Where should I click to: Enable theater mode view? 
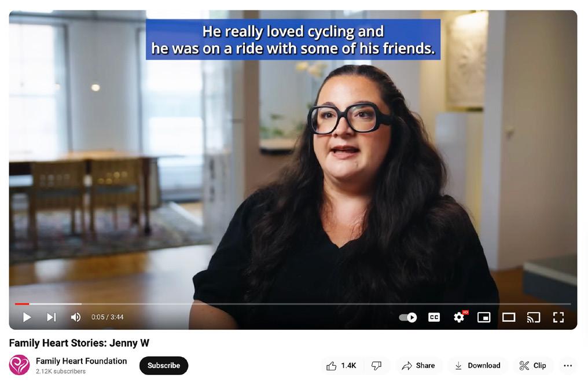pyautogui.click(x=509, y=318)
